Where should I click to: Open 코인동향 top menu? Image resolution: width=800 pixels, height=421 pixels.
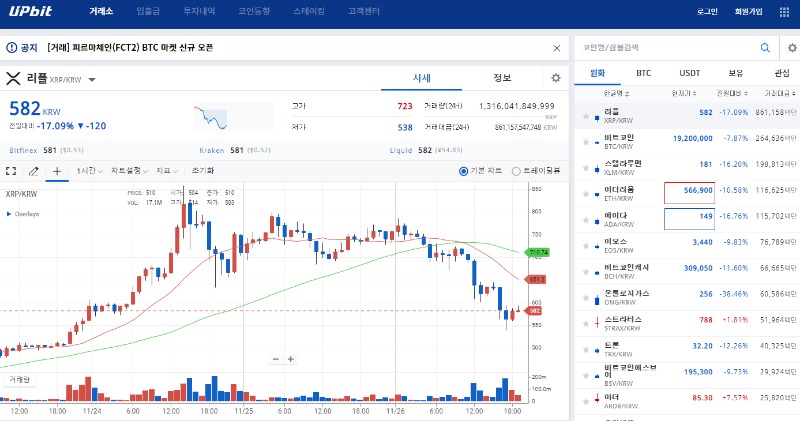pyautogui.click(x=254, y=11)
